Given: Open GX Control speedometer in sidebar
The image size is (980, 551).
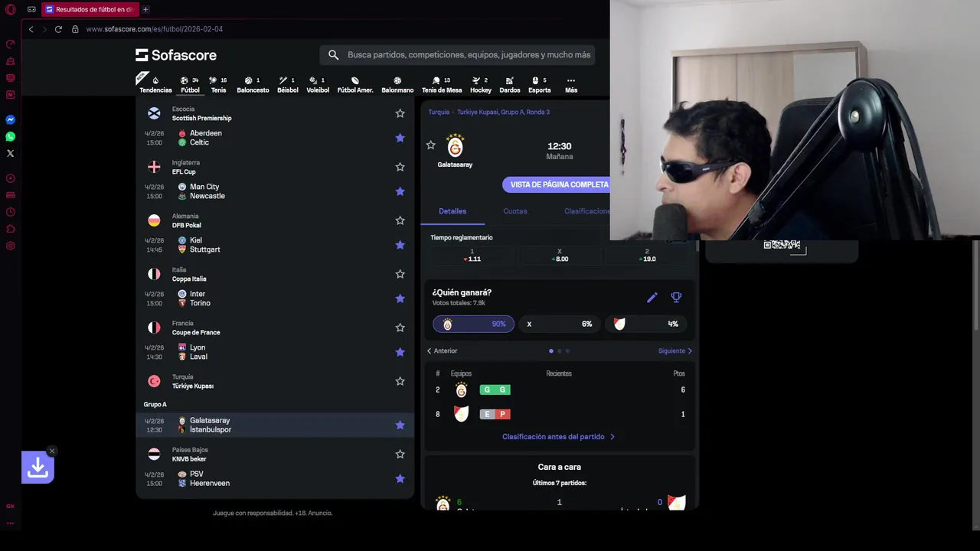Looking at the screenshot, I should (x=11, y=44).
